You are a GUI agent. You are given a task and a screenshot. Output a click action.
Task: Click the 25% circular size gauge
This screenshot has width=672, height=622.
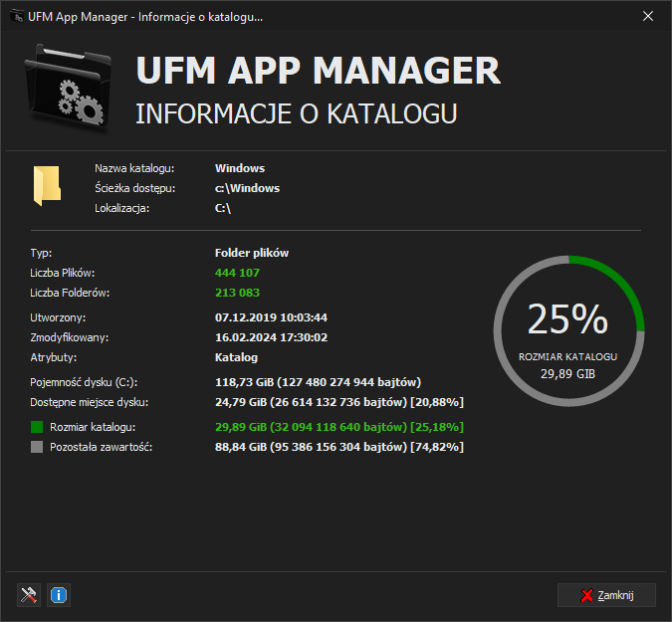click(x=568, y=330)
